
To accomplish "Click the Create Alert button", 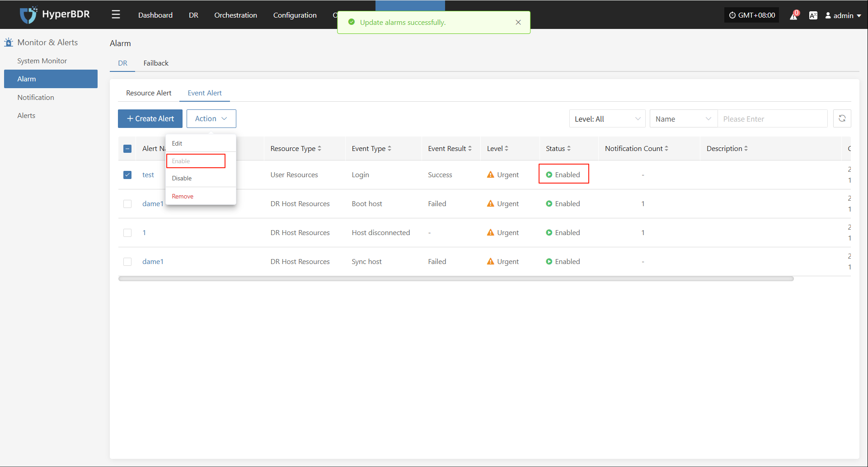I will point(150,118).
